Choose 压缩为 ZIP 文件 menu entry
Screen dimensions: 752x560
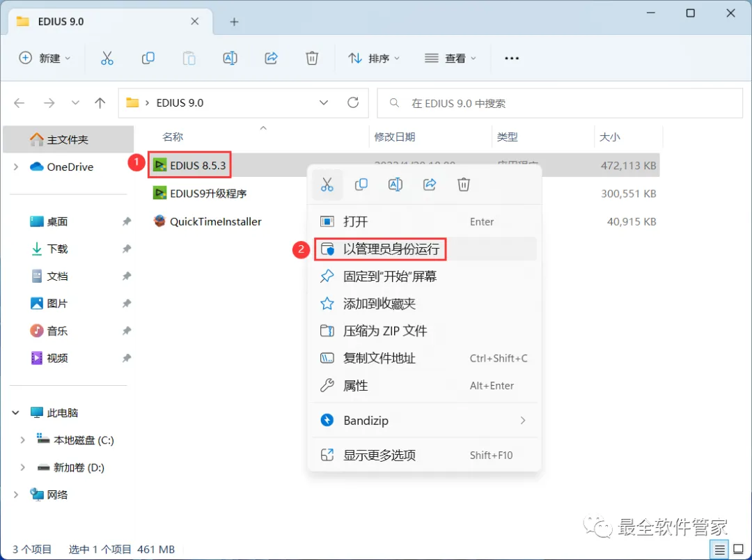[x=424, y=331]
